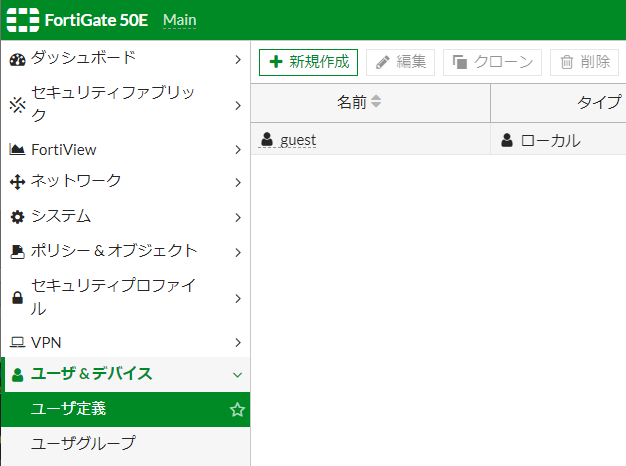
Task: Click the FortiGate logo icon
Action: pos(23,20)
